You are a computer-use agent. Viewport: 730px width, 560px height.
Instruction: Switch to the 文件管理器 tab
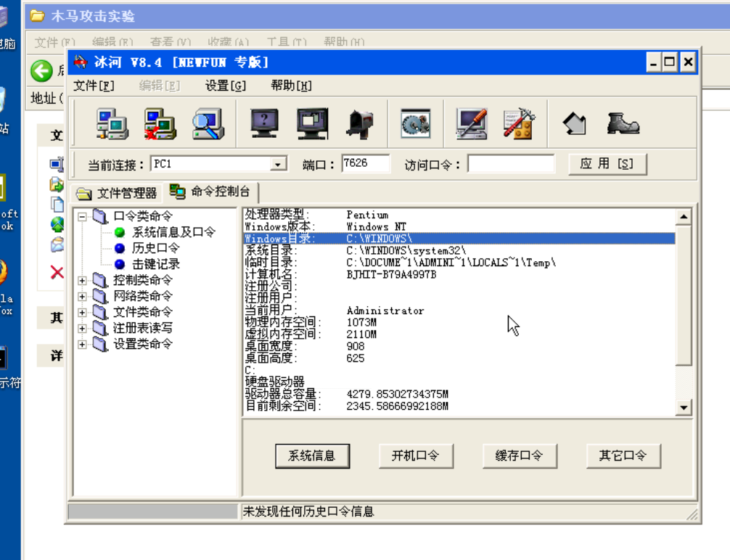click(x=117, y=193)
